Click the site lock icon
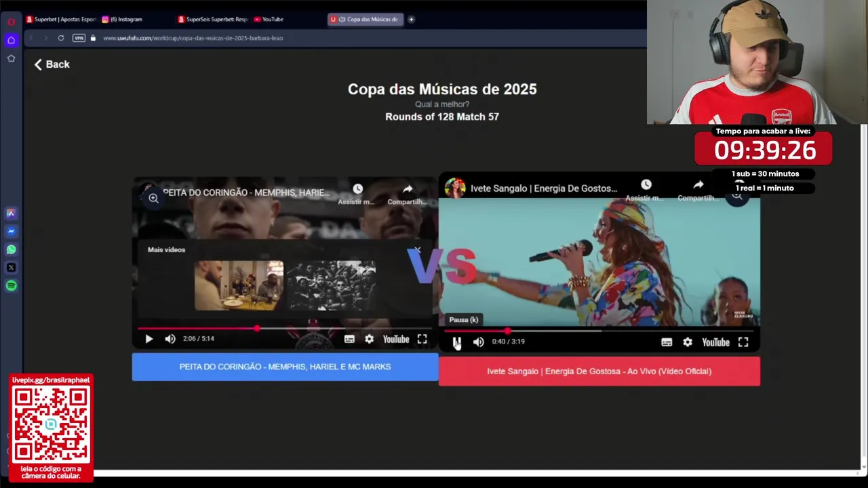 pyautogui.click(x=93, y=38)
